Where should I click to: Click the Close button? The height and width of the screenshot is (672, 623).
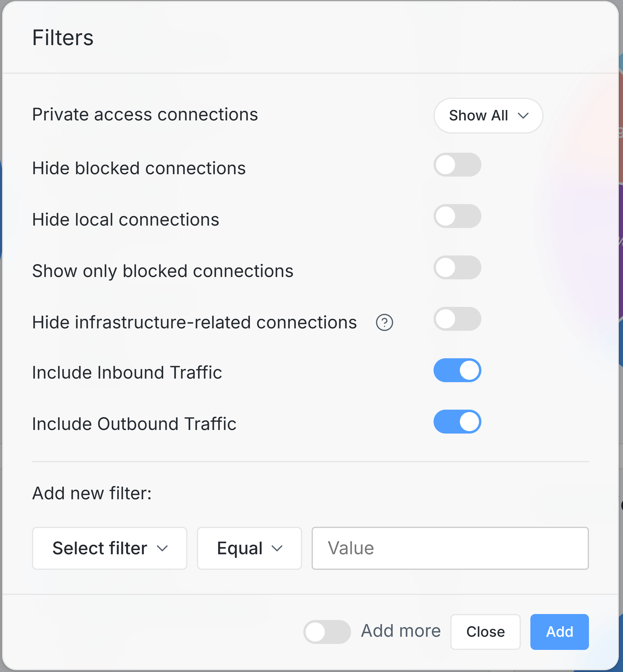click(x=485, y=632)
